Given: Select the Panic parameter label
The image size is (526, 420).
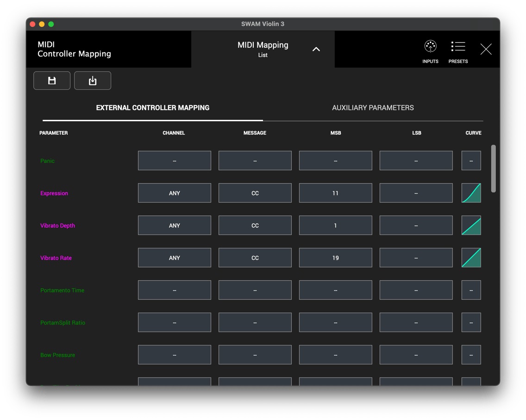Looking at the screenshot, I should (x=47, y=161).
